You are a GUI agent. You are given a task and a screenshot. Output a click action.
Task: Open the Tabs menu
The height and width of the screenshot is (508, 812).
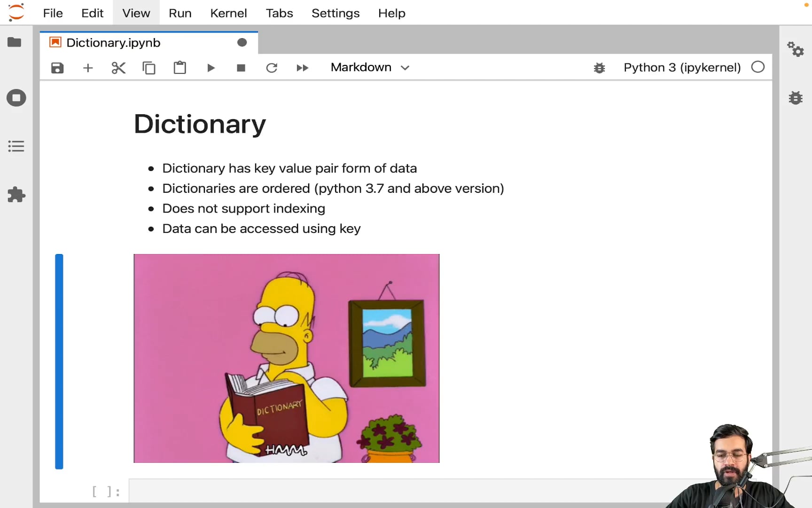pos(280,13)
